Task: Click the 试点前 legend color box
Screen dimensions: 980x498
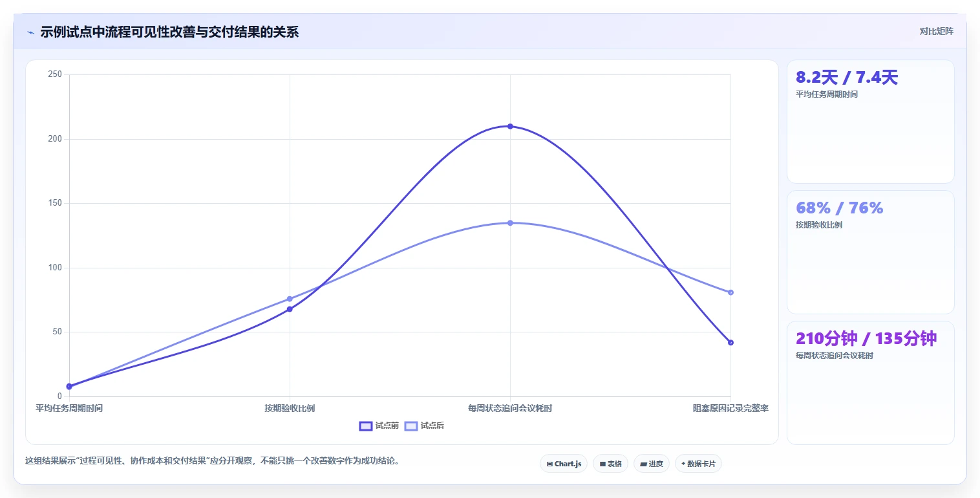Action: [366, 426]
